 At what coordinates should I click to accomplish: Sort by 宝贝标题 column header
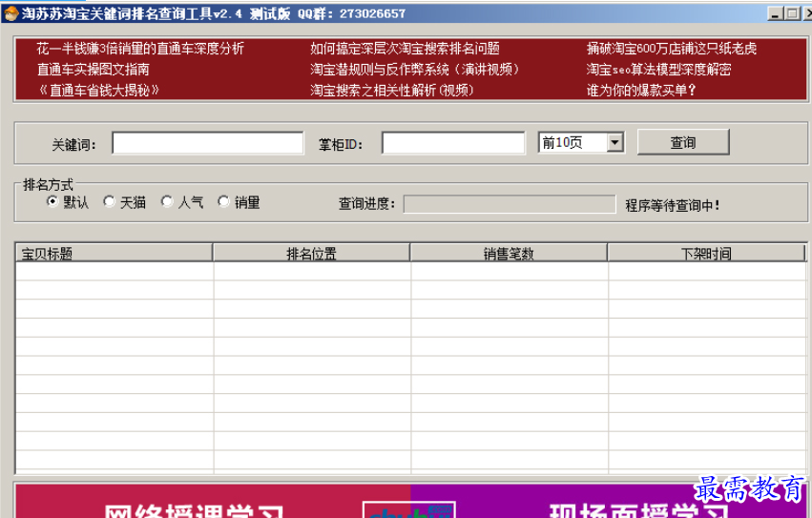pos(114,253)
